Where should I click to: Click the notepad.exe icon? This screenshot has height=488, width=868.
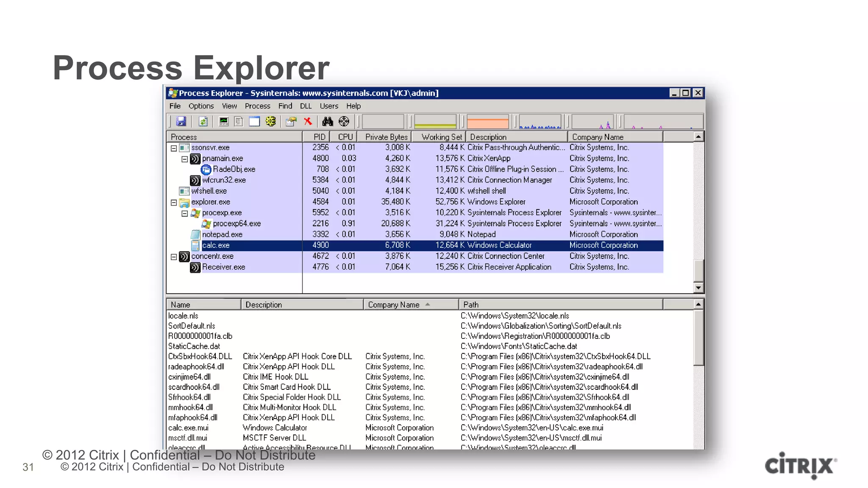coord(195,235)
